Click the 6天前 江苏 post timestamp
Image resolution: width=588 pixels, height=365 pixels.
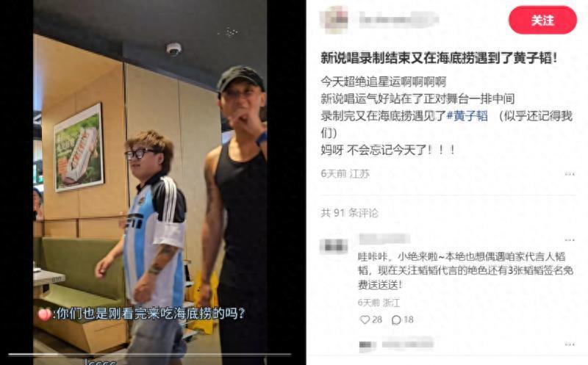pyautogui.click(x=345, y=173)
